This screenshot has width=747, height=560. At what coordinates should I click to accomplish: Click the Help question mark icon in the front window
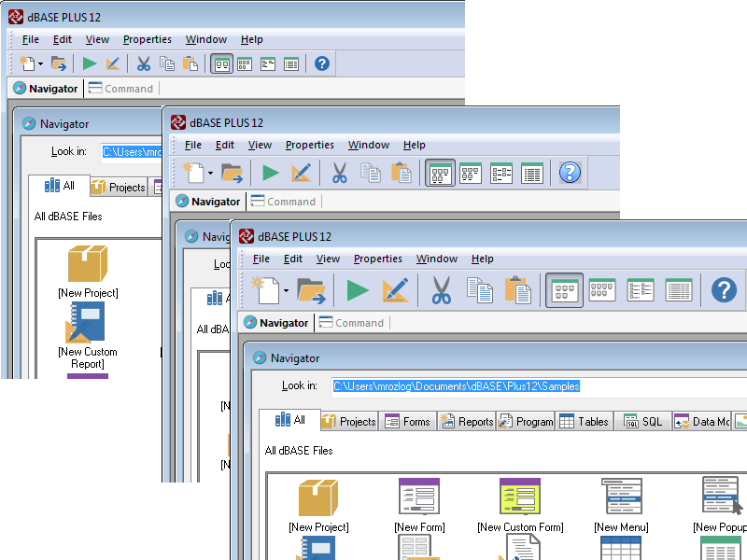(x=725, y=290)
